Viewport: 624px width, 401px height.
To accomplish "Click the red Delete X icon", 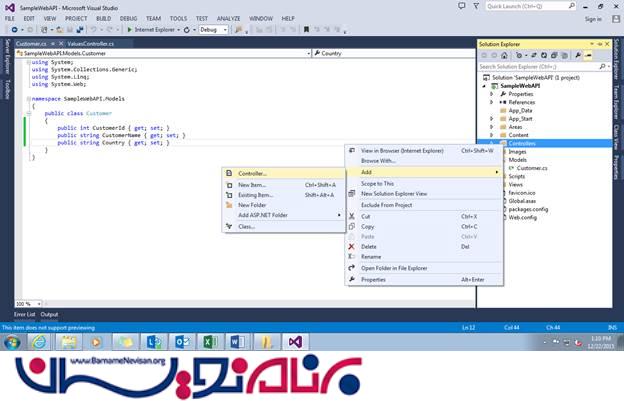I will tap(351, 246).
